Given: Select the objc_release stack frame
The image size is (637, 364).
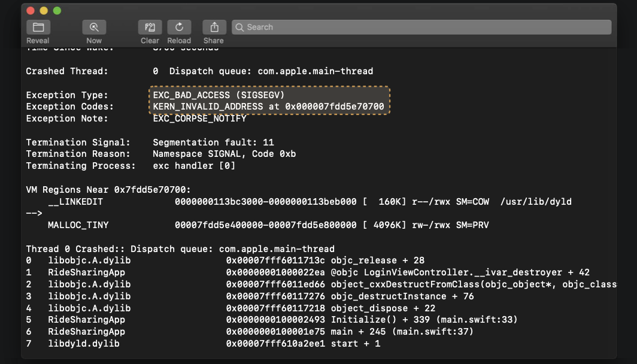Looking at the screenshot, I should click(x=239, y=260).
